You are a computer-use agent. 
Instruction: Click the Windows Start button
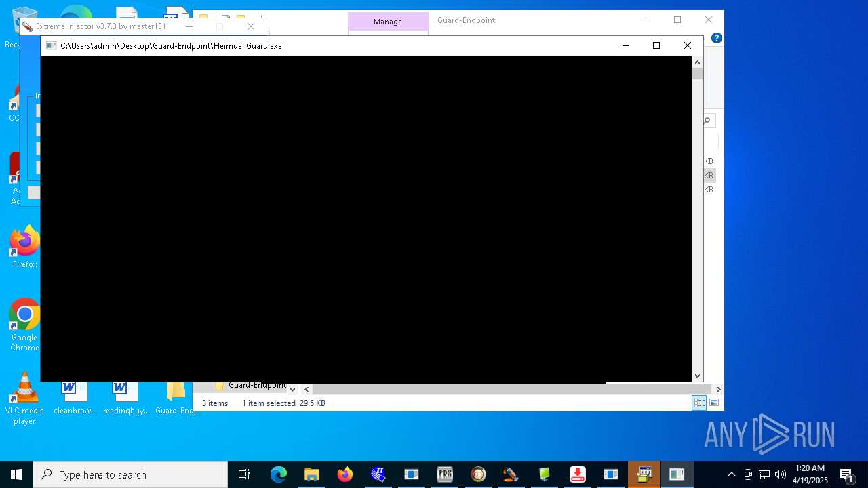tap(16, 474)
